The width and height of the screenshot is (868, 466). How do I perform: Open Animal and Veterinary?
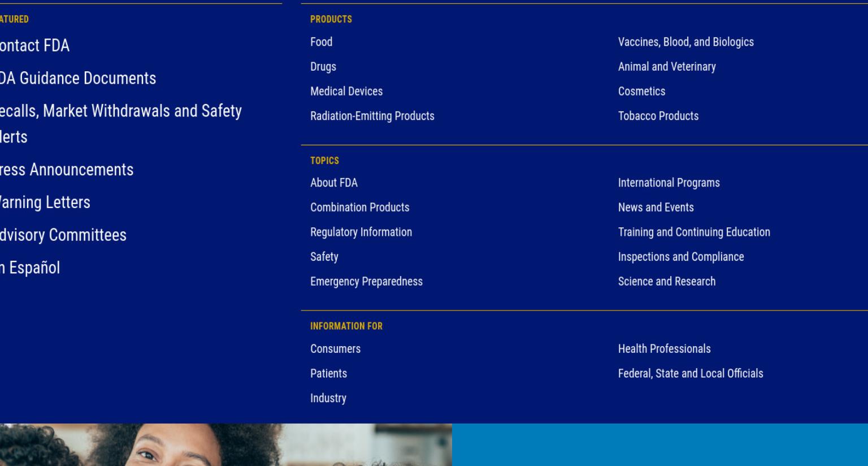pos(667,67)
